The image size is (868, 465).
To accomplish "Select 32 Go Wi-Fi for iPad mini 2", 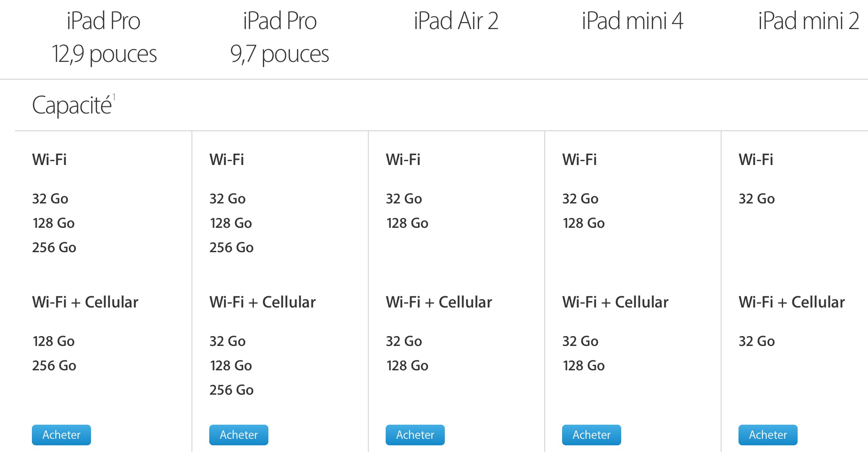I will pyautogui.click(x=757, y=199).
